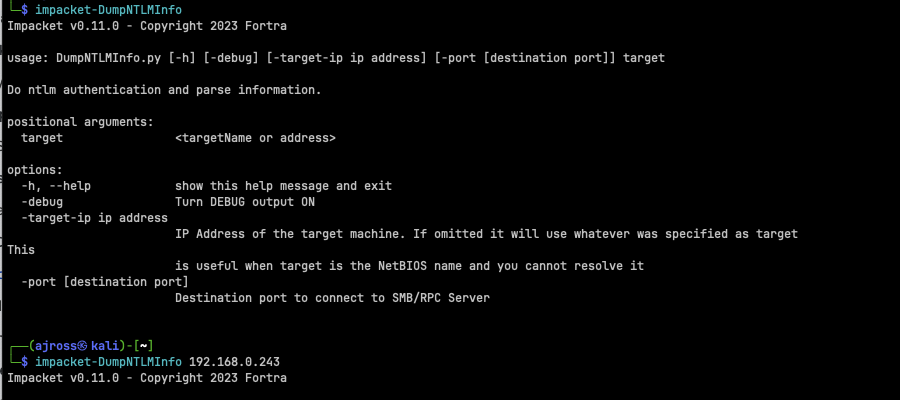900x400 pixels.
Task: Click the 'Destination port to connect to SMB/RPC Server' text
Action: (x=332, y=298)
